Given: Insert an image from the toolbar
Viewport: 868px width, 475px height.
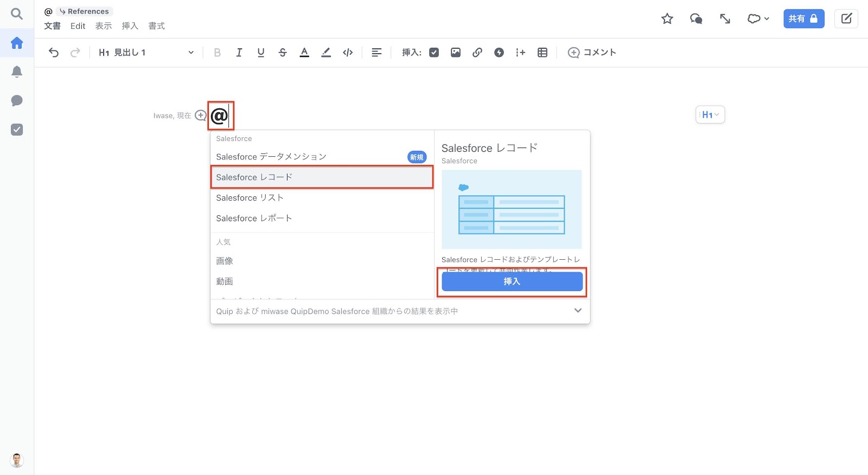Looking at the screenshot, I should coord(456,53).
